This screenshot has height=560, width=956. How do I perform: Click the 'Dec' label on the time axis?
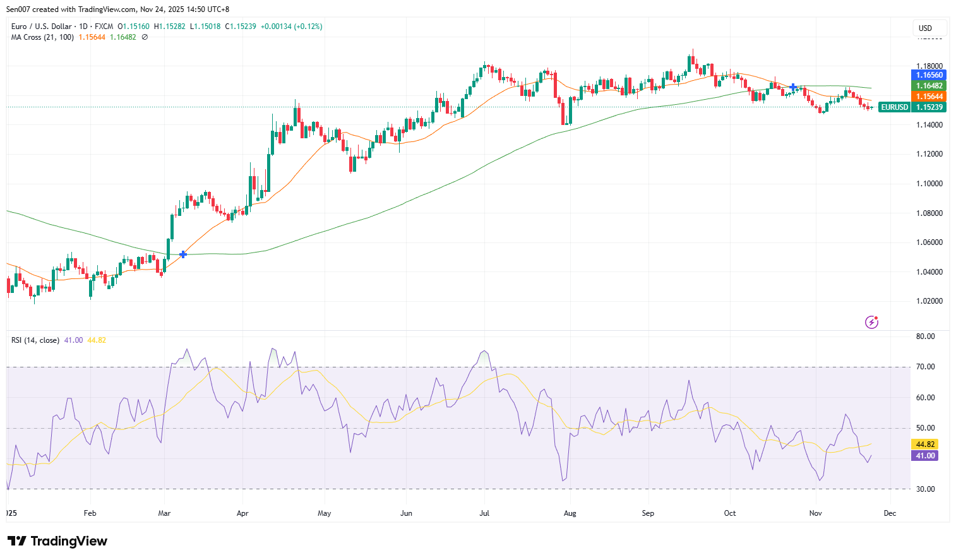pos(890,513)
